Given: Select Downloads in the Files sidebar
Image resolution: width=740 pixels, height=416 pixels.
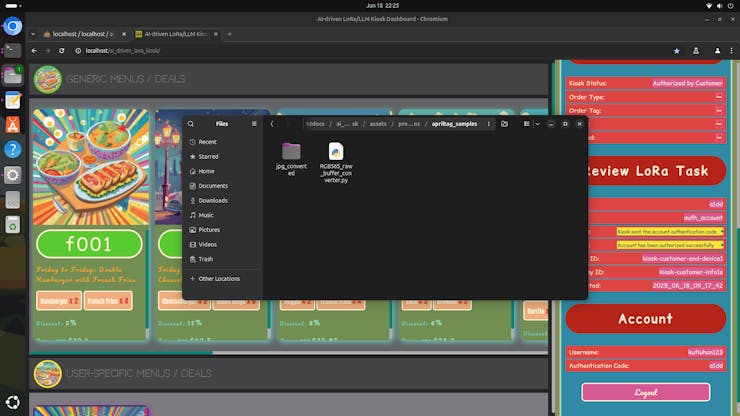Looking at the screenshot, I should click(x=212, y=200).
